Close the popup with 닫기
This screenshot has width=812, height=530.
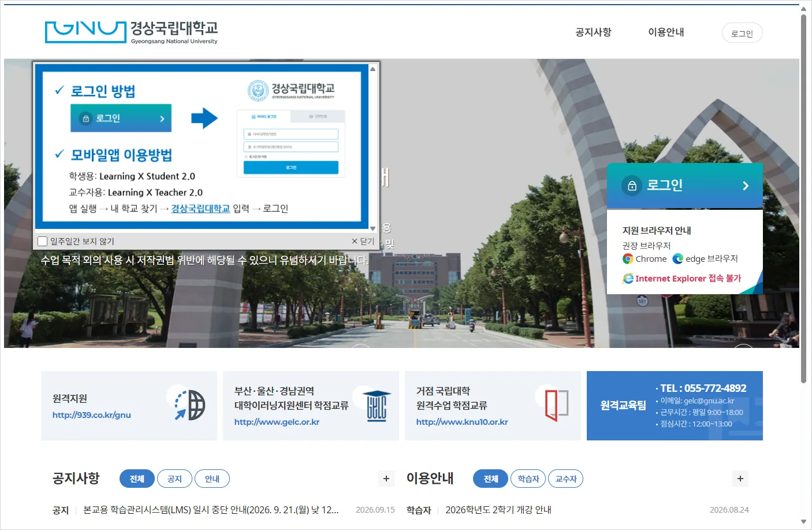[363, 241]
